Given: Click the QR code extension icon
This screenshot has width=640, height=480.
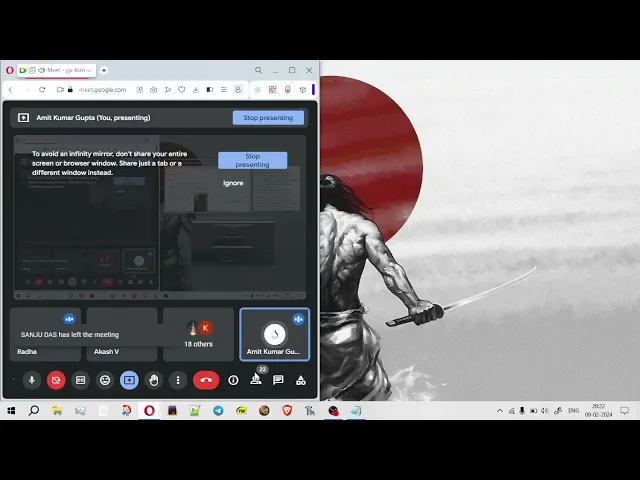Looking at the screenshot, I should click(273, 89).
